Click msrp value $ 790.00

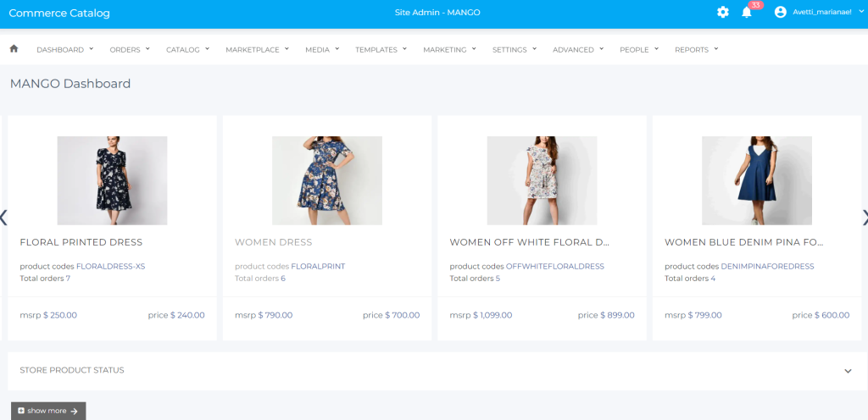pos(275,315)
